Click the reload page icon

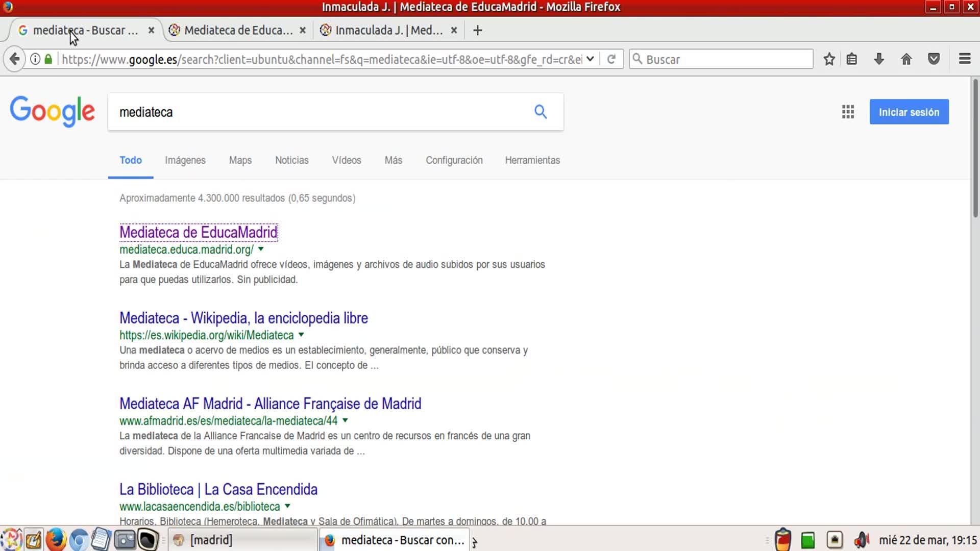611,59
